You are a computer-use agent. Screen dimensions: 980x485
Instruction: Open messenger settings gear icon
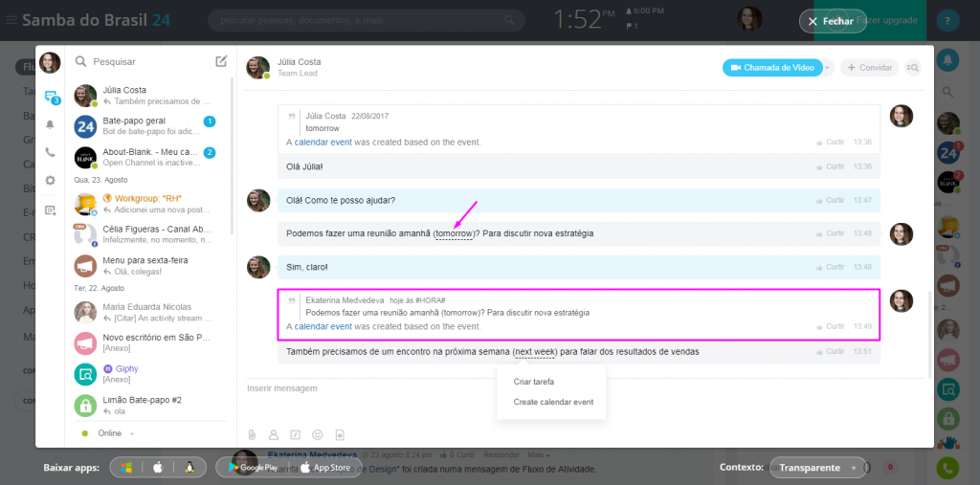tap(50, 180)
